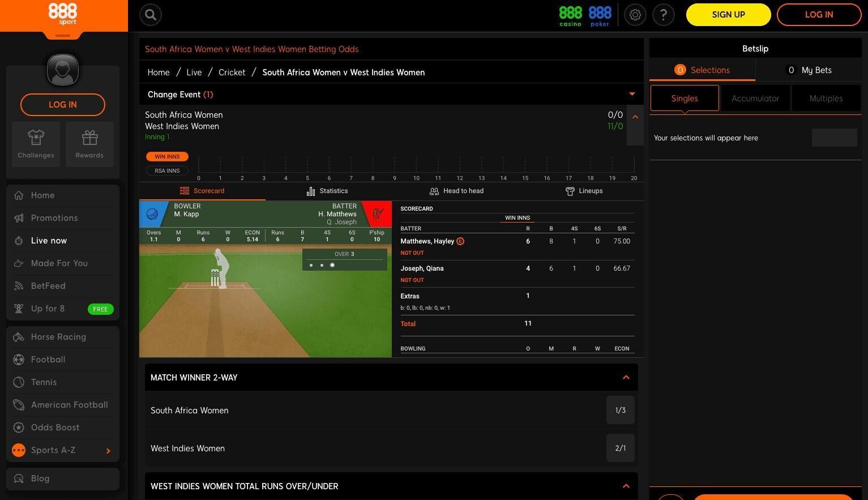The width and height of the screenshot is (868, 500).
Task: Click over 10 marker on innings timeline
Action: (x=416, y=178)
